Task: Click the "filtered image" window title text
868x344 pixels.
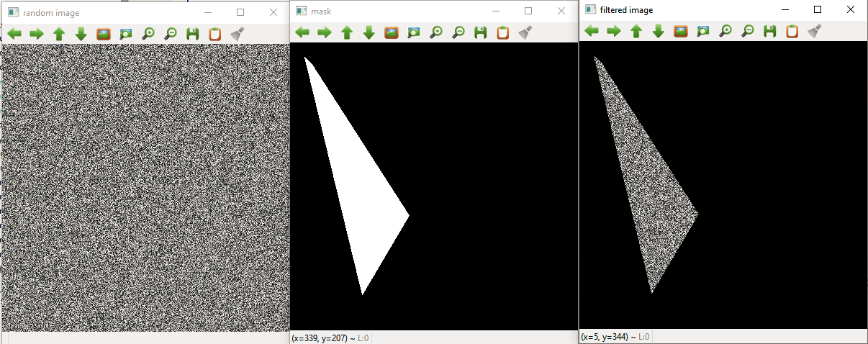Action: (x=626, y=10)
